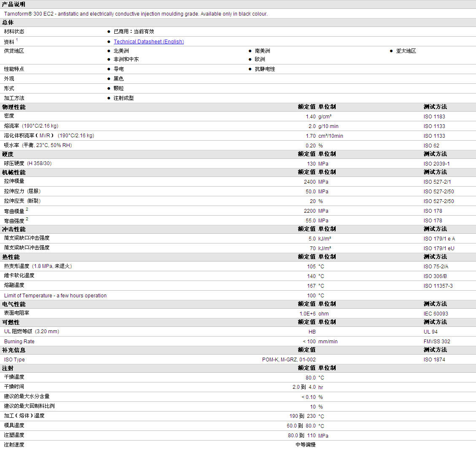This screenshot has width=476, height=449.
Task: Click the "ISO 2039-1" test method
Action: coord(437,164)
